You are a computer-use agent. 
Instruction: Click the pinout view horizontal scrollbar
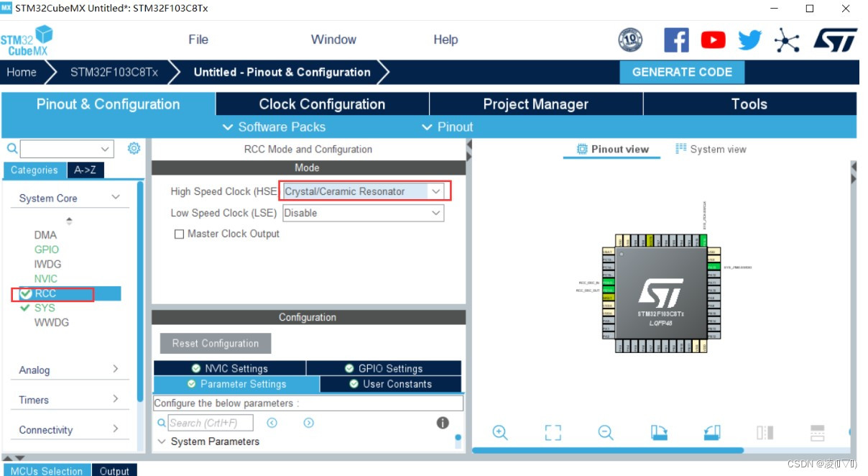tap(608, 450)
